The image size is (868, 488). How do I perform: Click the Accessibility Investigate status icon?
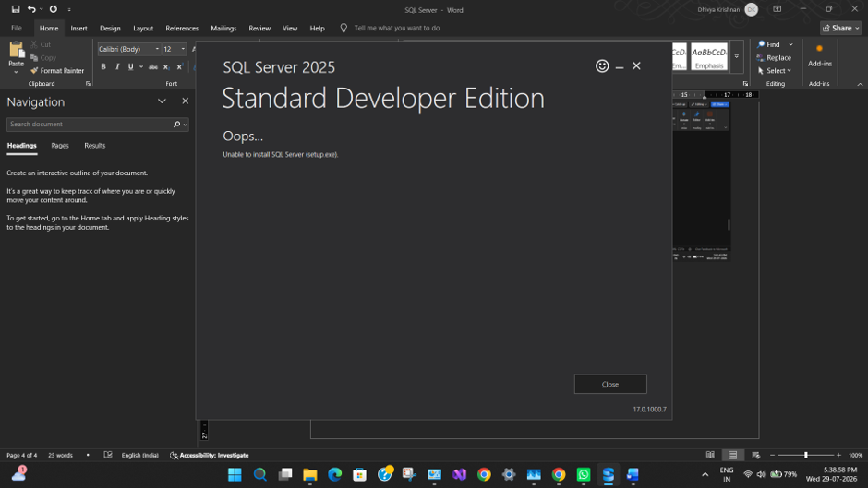(174, 456)
